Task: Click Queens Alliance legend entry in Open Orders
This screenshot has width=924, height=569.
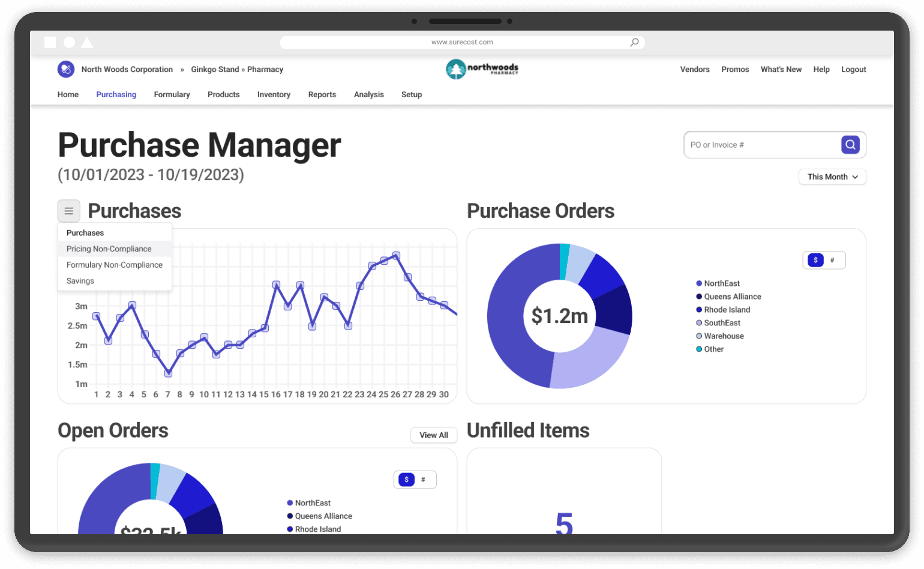Action: coord(320,516)
